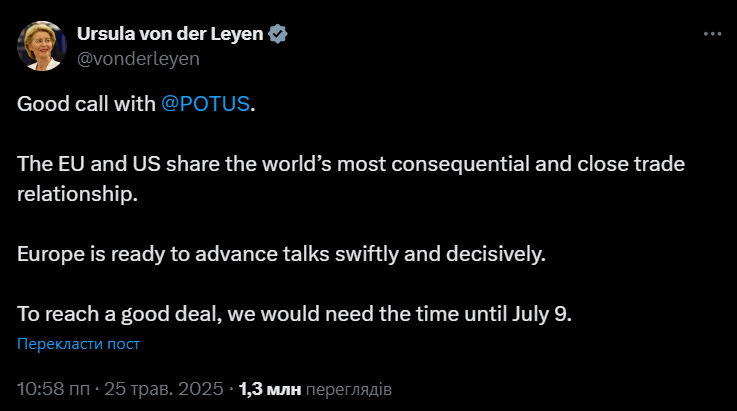The image size is (737, 411).
Task: Click the "Перекласти пост" translate link
Action: [78, 344]
